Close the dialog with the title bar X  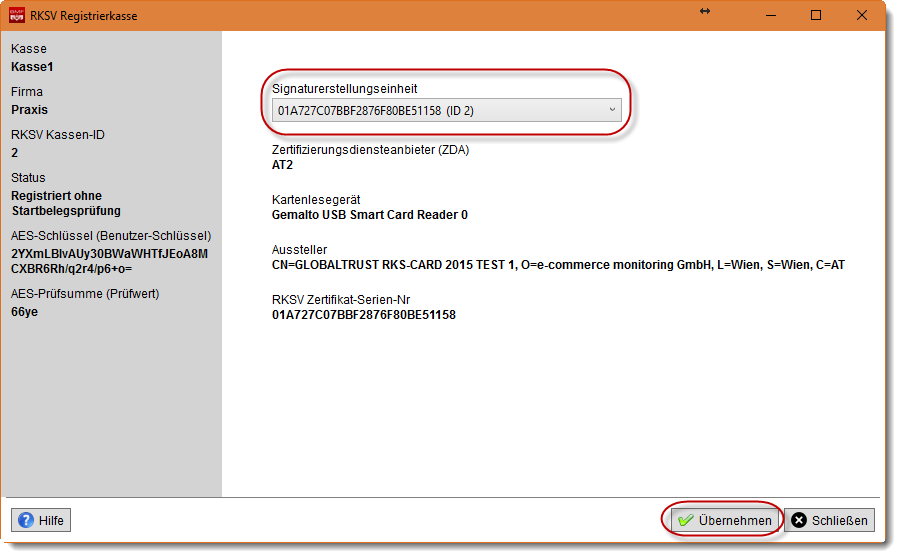point(861,15)
